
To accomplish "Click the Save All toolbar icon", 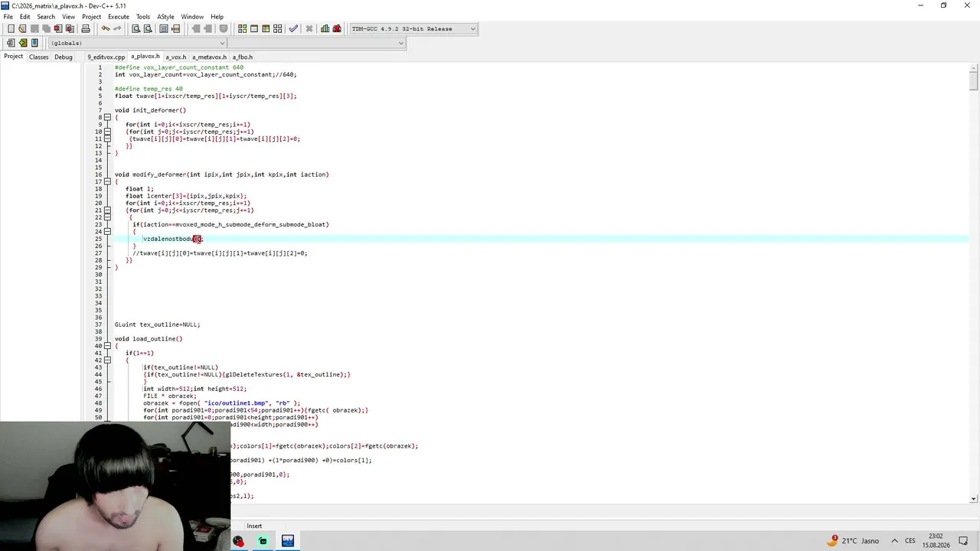I will pyautogui.click(x=46, y=29).
